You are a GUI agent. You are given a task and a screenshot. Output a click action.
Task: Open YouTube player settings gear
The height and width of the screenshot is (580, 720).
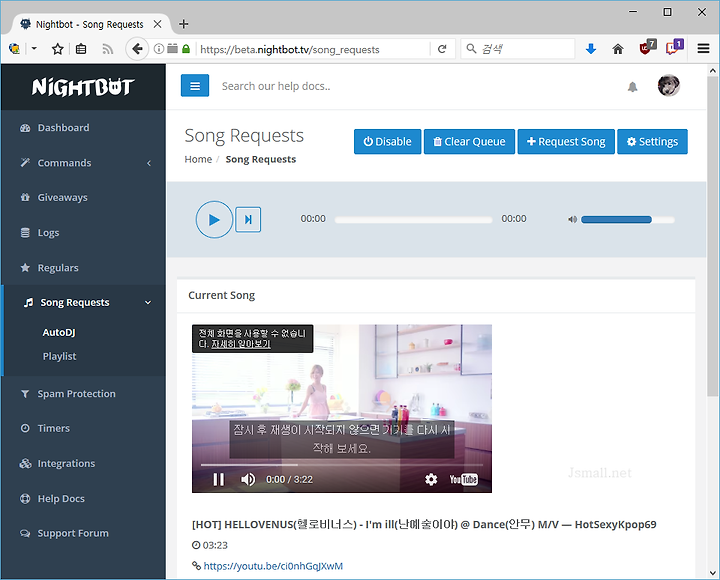pos(431,479)
